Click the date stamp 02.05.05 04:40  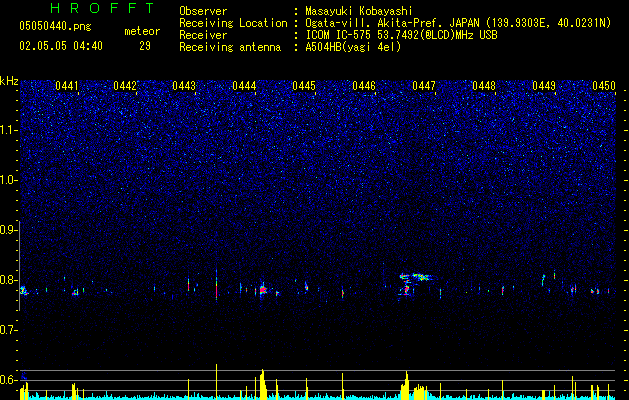61,46
